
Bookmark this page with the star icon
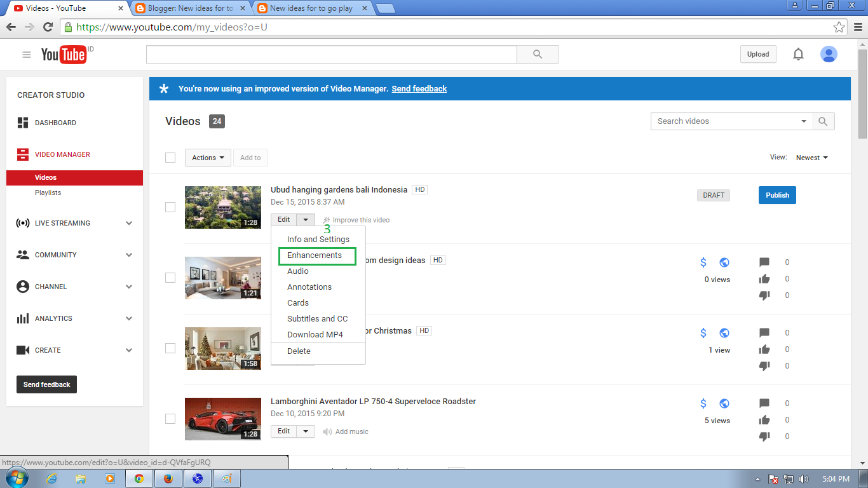[839, 27]
